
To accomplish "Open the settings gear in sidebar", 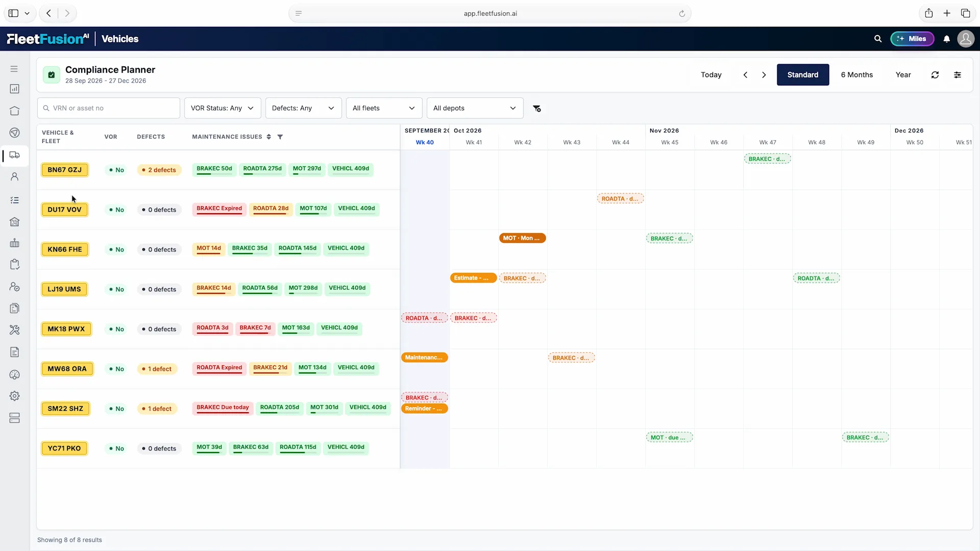I will tap(15, 396).
